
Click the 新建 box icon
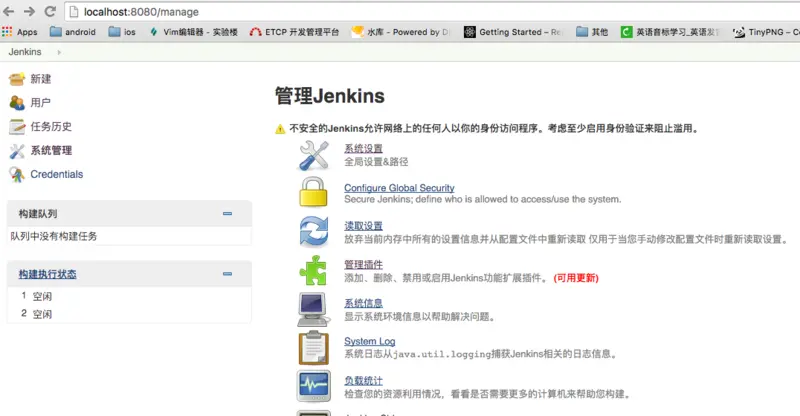click(x=17, y=79)
